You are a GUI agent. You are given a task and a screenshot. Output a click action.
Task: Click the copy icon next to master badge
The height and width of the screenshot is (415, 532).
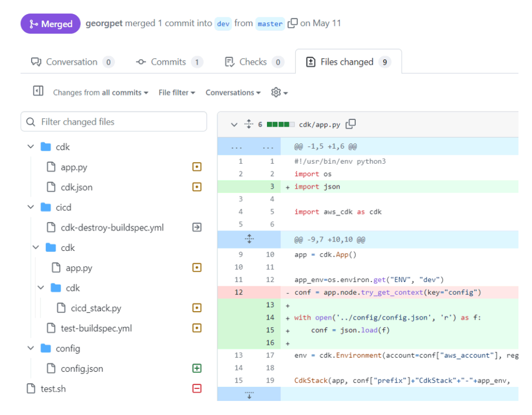292,23
